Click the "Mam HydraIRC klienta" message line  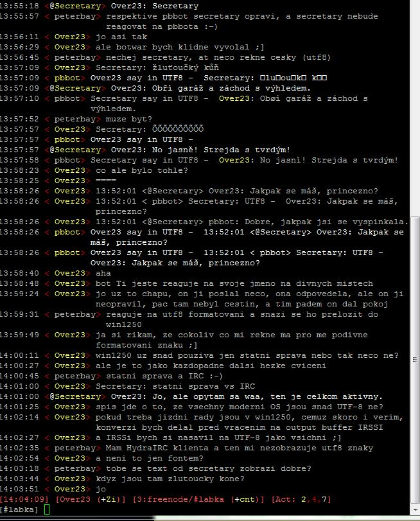click(x=238, y=448)
